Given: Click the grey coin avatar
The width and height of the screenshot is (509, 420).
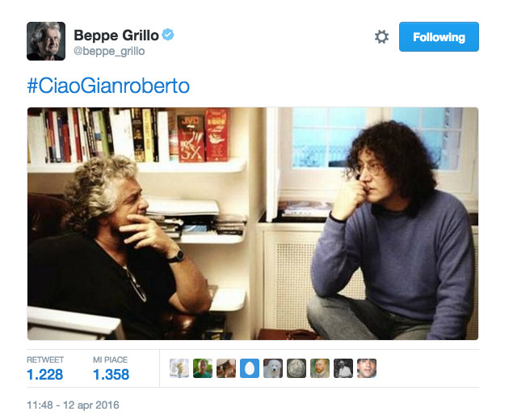Looking at the screenshot, I should pos(297,368).
